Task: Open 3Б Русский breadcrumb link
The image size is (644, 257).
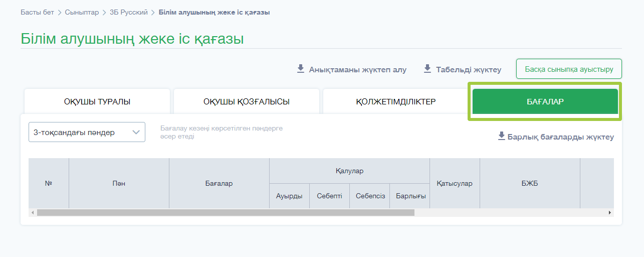Action: [129, 12]
